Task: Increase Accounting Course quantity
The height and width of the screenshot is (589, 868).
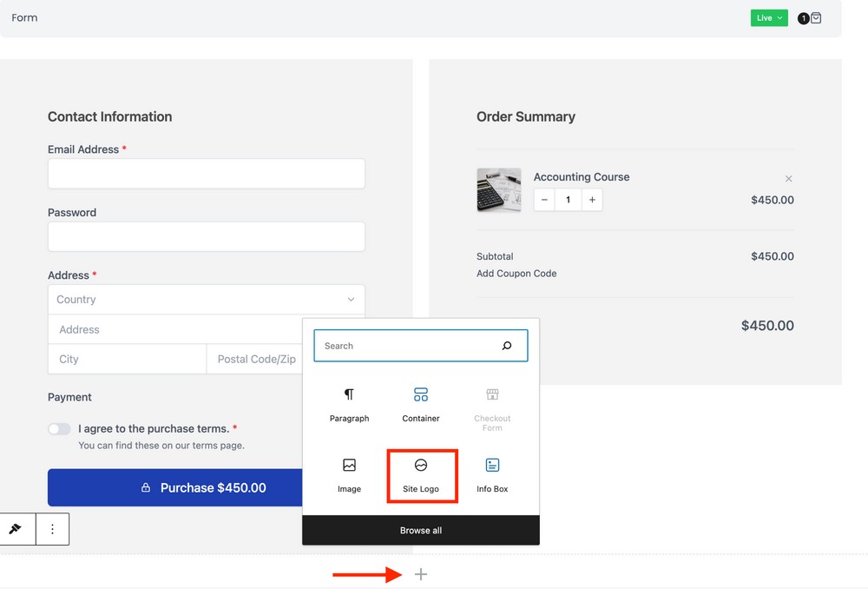Action: pos(592,200)
